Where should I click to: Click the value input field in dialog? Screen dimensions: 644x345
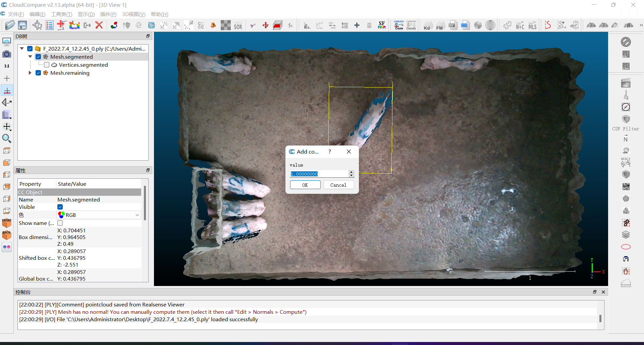tap(319, 174)
